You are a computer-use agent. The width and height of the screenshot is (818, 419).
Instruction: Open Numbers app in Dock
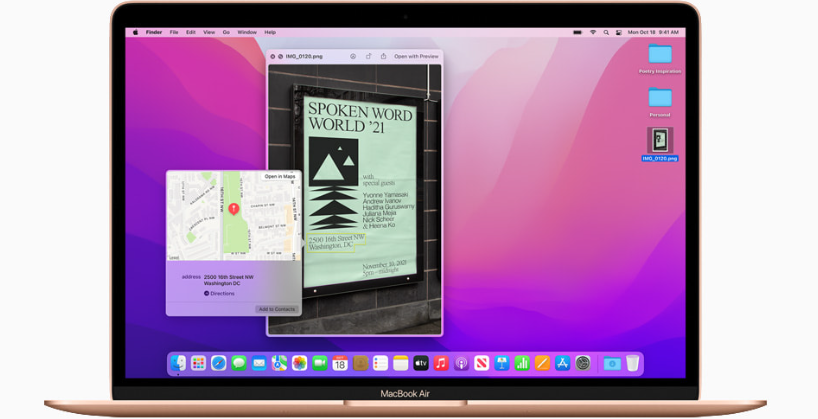[x=522, y=363]
